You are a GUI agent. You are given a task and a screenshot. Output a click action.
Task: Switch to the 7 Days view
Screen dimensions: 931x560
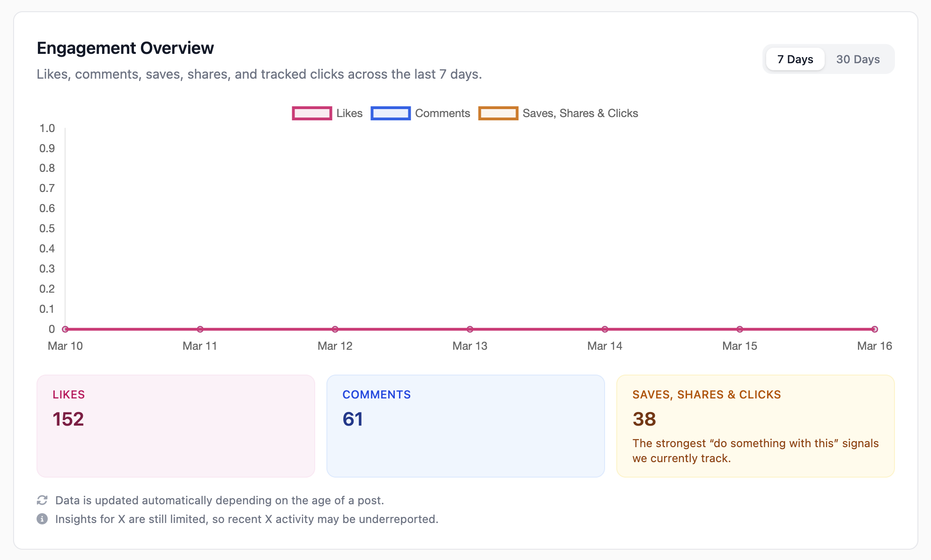click(795, 59)
